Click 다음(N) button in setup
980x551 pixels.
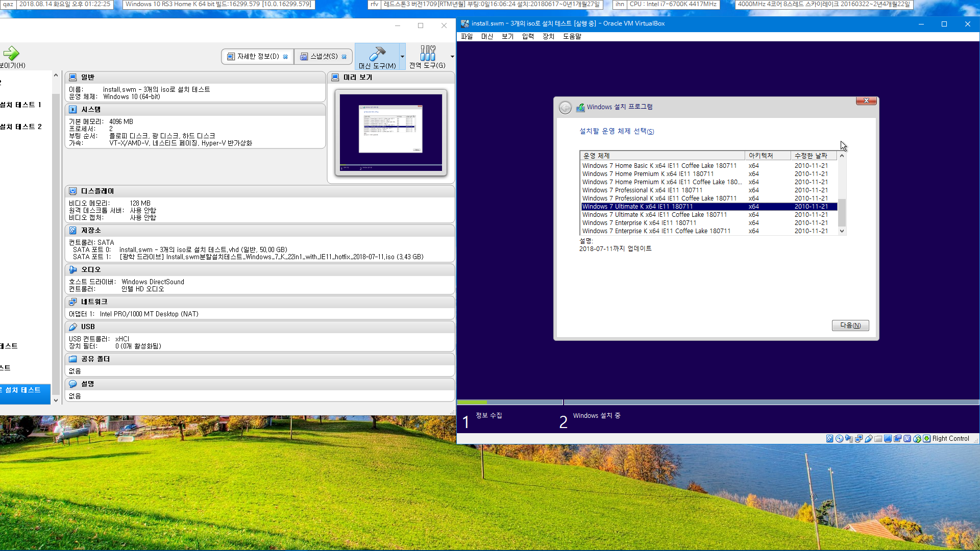click(x=850, y=325)
